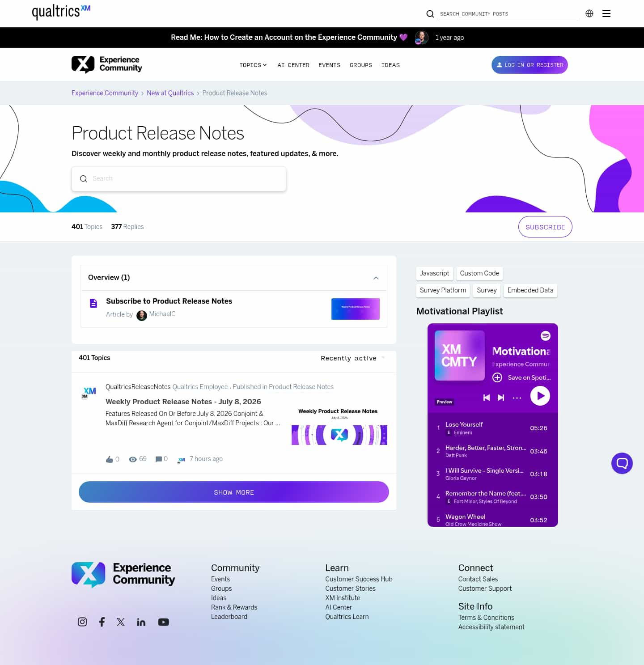644x665 pixels.
Task: Open the Facebook footer icon
Action: (102, 622)
